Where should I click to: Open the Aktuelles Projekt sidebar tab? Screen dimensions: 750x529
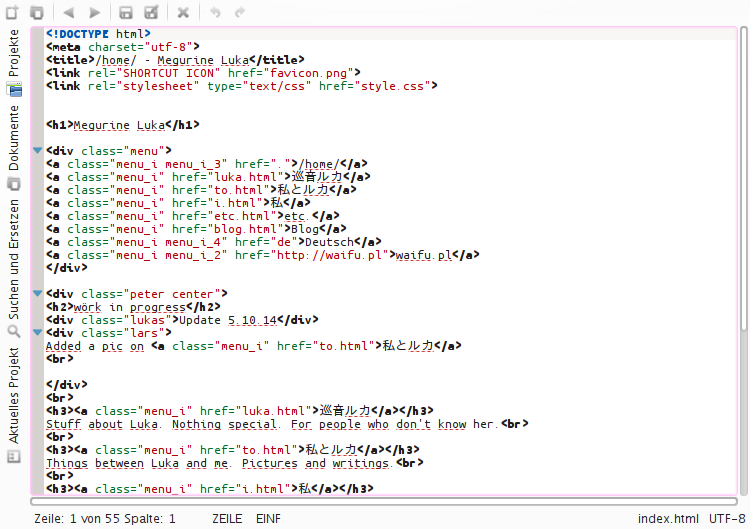point(14,405)
